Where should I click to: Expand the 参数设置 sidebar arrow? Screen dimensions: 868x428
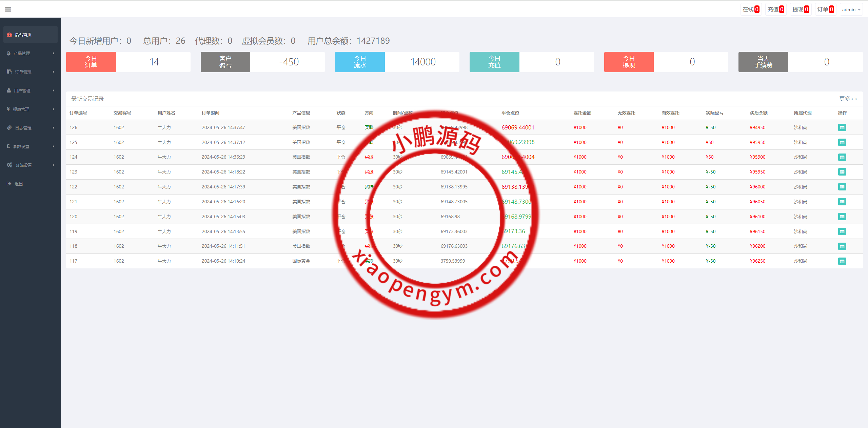click(53, 146)
